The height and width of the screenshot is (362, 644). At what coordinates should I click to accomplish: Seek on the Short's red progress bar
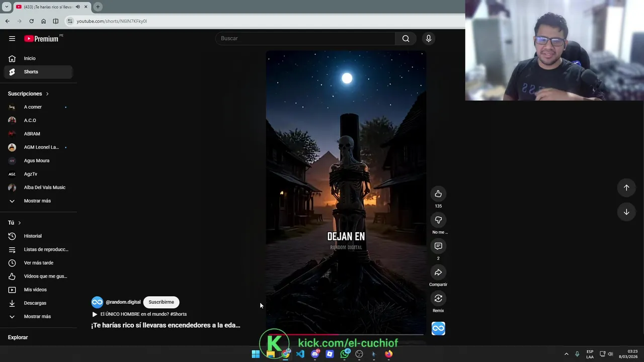[346, 334]
